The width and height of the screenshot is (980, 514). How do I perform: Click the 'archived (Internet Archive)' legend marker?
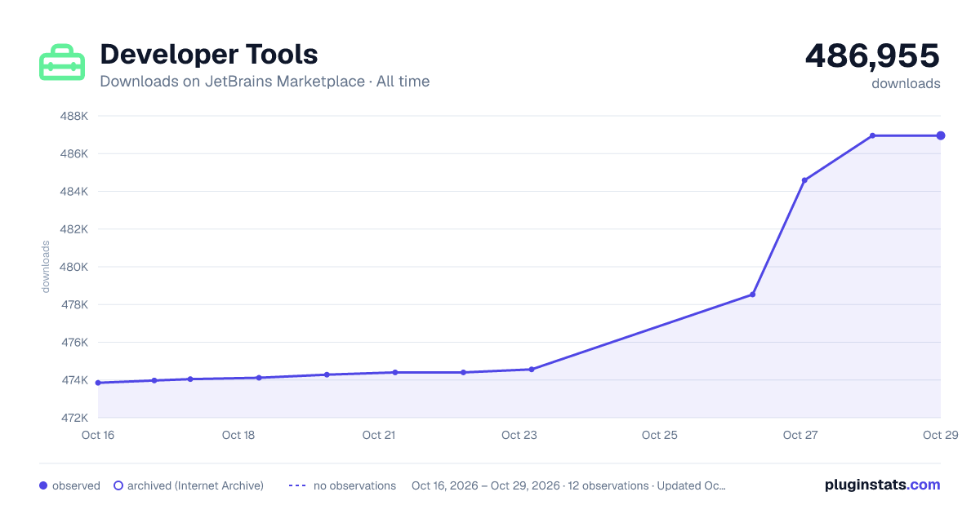click(x=118, y=485)
